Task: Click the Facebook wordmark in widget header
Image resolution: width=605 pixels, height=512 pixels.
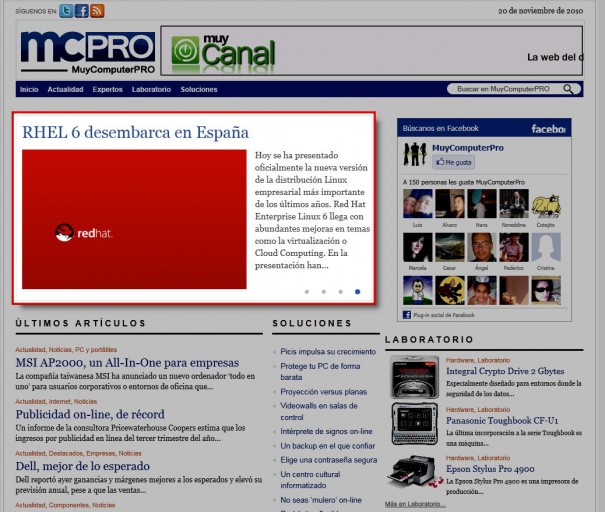Action: pos(548,129)
